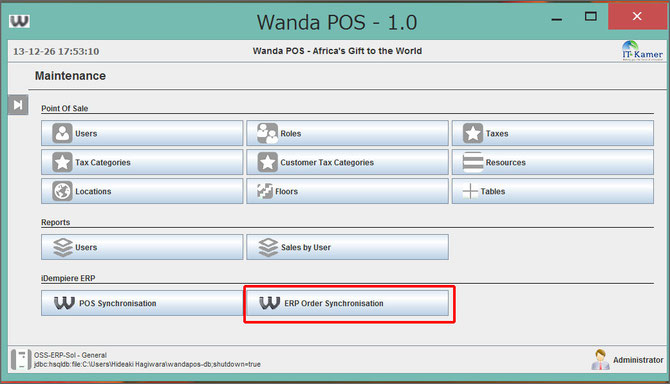Viewport: 670px width, 384px height.
Task: Click the Administrator user avatar
Action: [x=601, y=360]
